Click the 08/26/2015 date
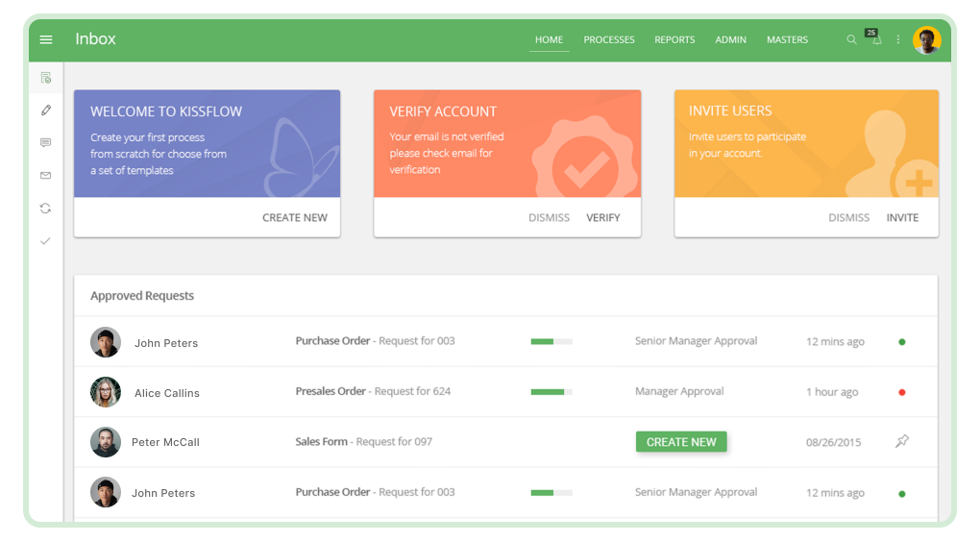The width and height of the screenshot is (980, 542). click(833, 442)
